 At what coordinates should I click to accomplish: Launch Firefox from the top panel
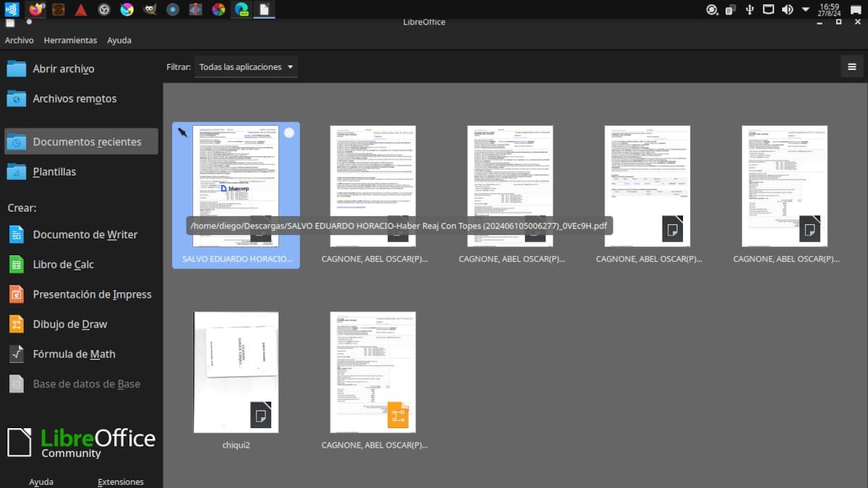[x=35, y=9]
